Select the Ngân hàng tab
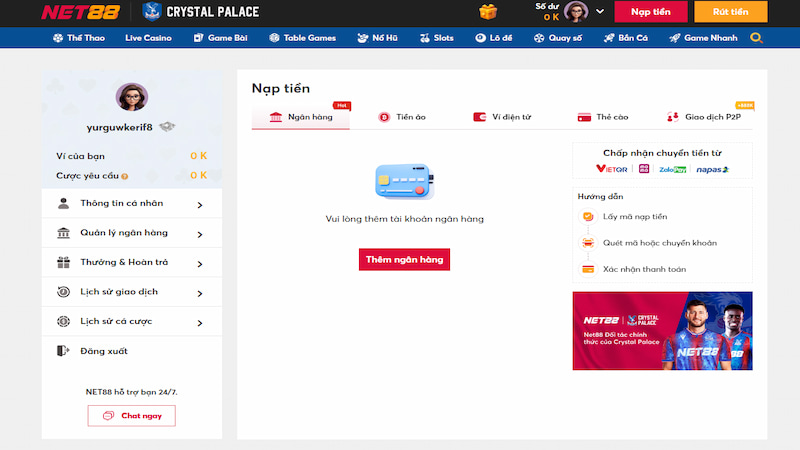 pyautogui.click(x=301, y=117)
